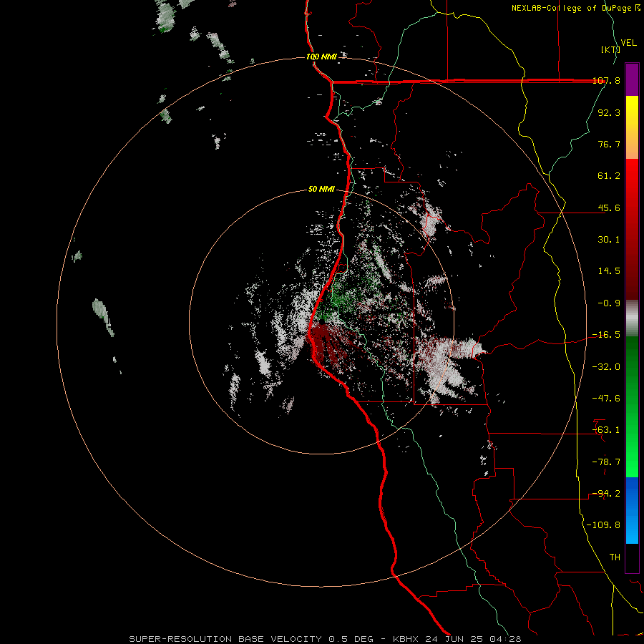Click the 24 JUN 25 date in caption
Viewport: 644px width, 644px height.
point(453,639)
